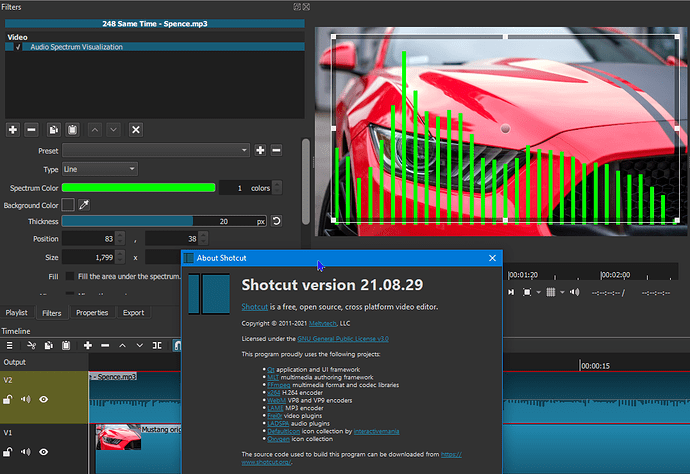Close the About Shotcut dialog
This screenshot has height=474, width=690.
(492, 258)
